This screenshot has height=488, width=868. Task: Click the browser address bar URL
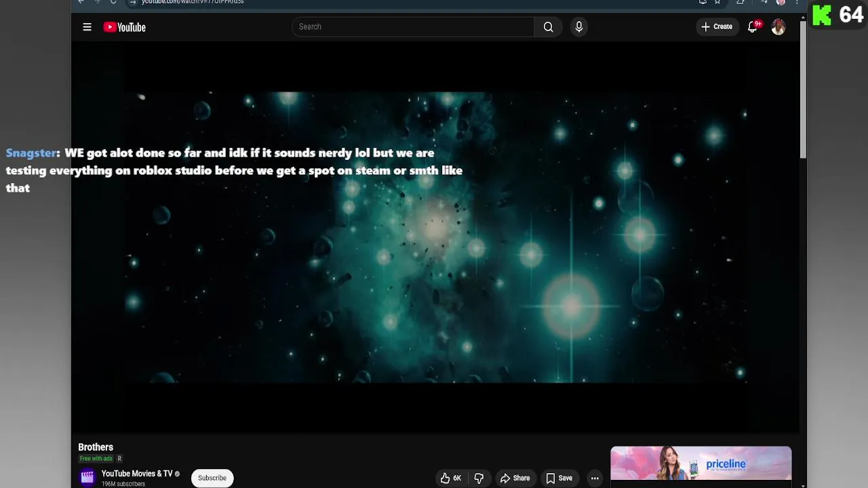(193, 2)
